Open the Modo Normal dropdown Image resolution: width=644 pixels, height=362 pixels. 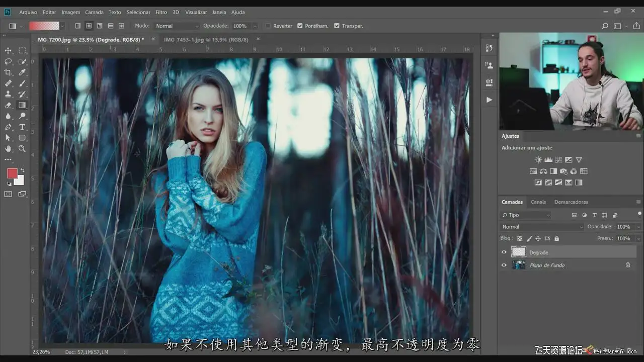point(176,26)
